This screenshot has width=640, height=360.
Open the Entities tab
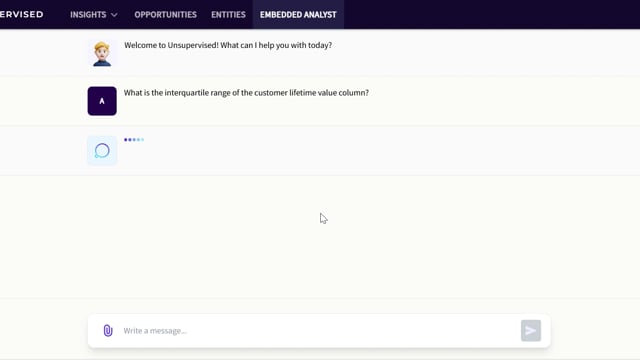point(228,15)
